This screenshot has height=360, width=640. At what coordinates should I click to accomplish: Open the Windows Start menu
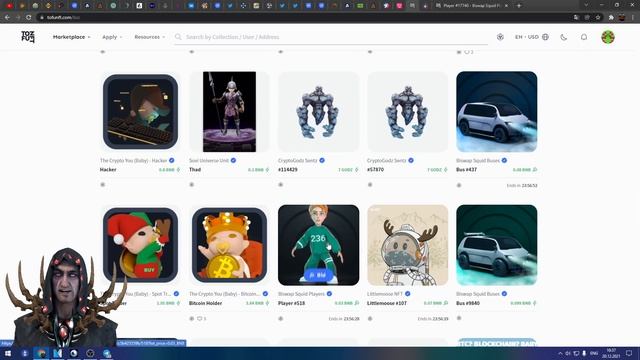click(7, 353)
